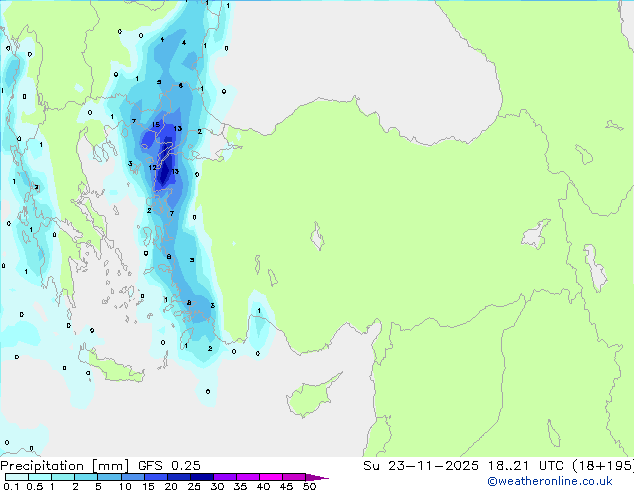Viewport: 634px width, 490px height.
Task: Click the '10' legend scale label
Action: pyautogui.click(x=125, y=486)
